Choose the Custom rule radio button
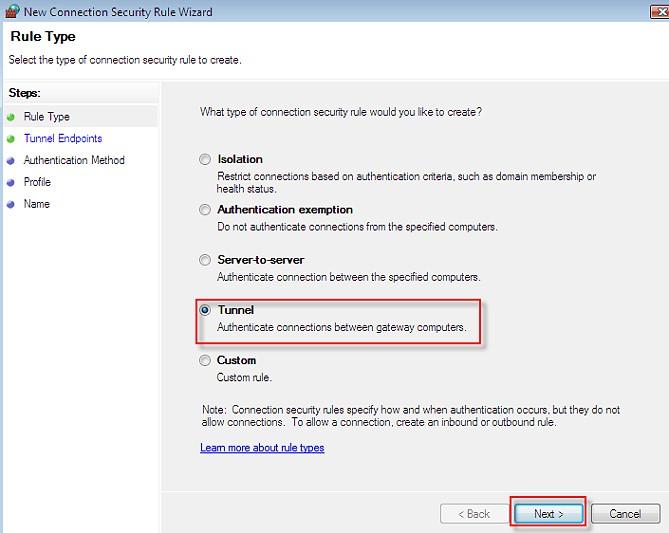669x533 pixels. 206,360
